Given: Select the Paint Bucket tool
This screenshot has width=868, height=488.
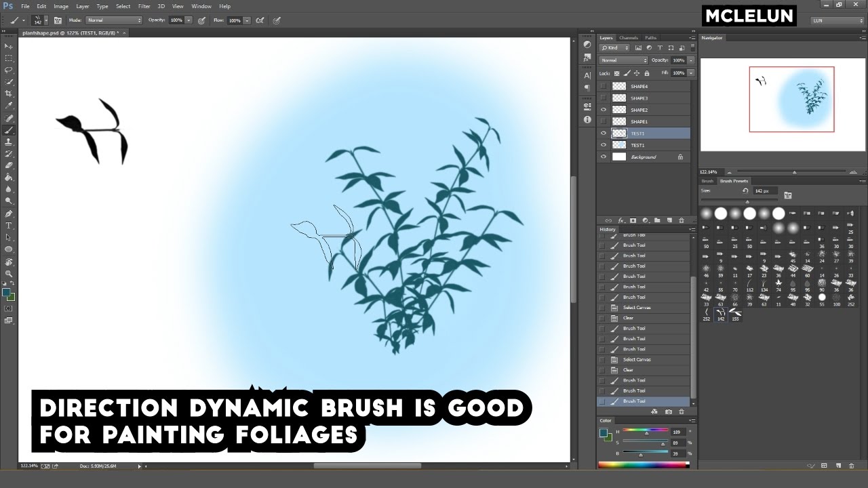Looking at the screenshot, I should 9,178.
